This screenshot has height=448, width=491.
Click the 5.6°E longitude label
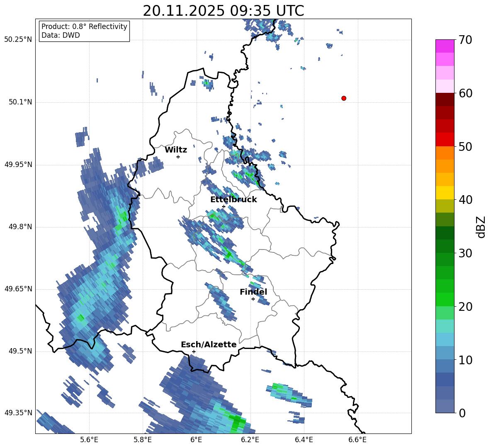[89, 440]
